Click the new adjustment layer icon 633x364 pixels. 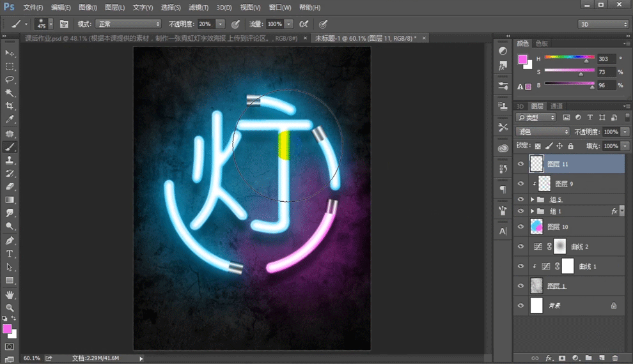point(575,358)
